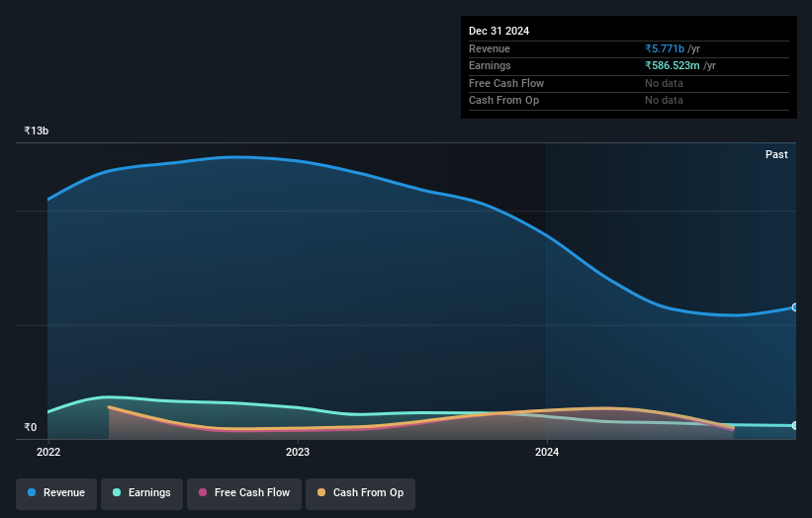This screenshot has height=518, width=812.
Task: Click the ₹13b y-axis label
Action: click(37, 130)
